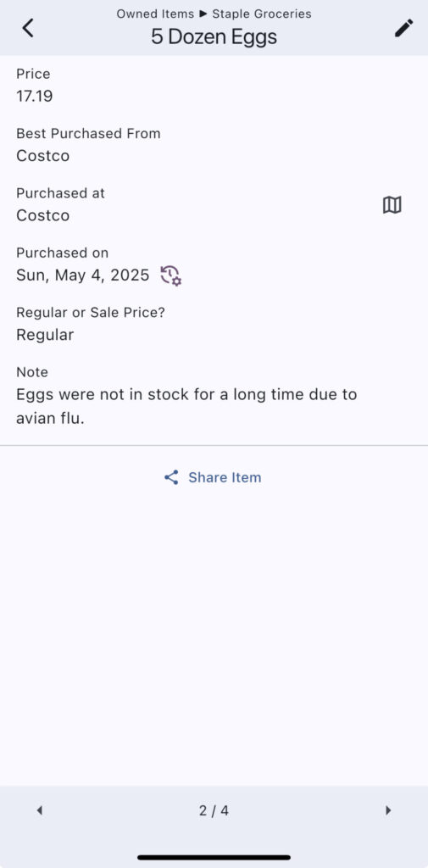Tap the Sun, May 4, 2025 date
The height and width of the screenshot is (868, 428).
(82, 275)
